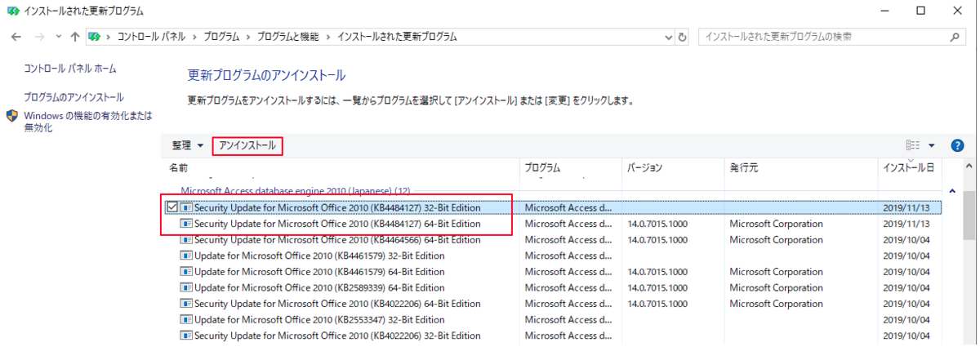Image resolution: width=980 pixels, height=347 pixels.
Task: Select プログラム breadcrumb in address bar
Action: pos(220,37)
